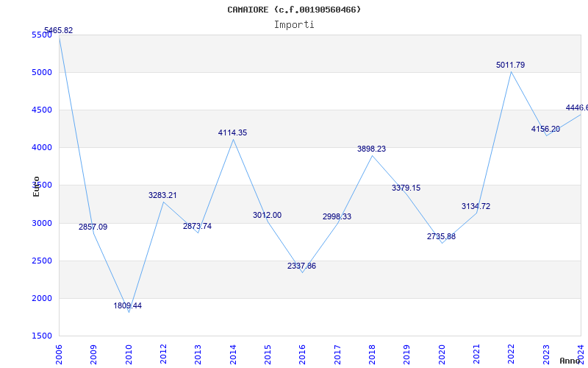Screen dimensions: 588x368
Task: Click the x-axis year 2009
Action: [x=94, y=355]
